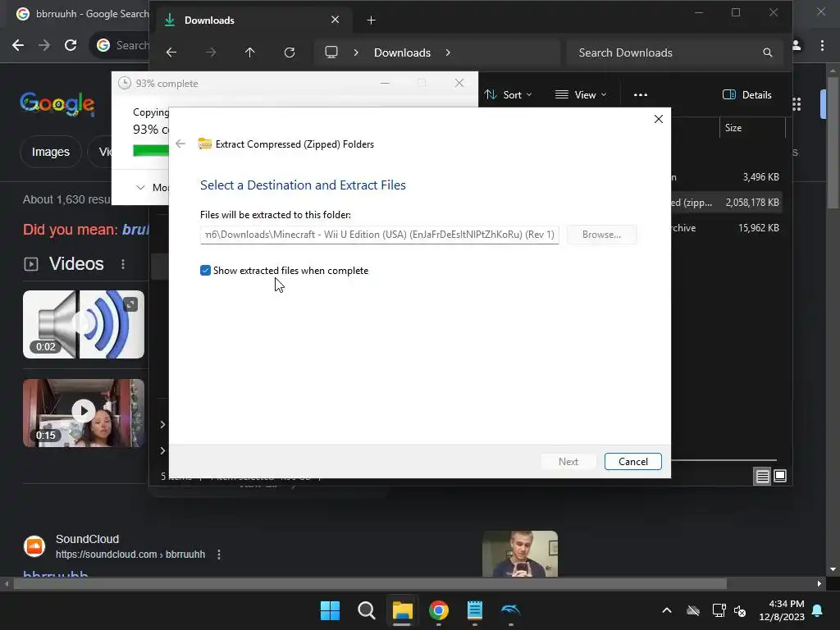Open Notepad from taskbar
The image size is (840, 630).
(475, 610)
